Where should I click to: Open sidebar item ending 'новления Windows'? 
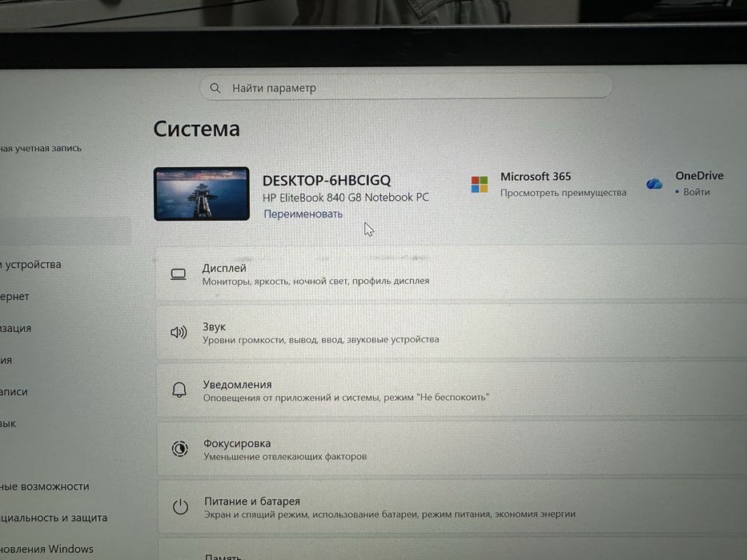46,549
